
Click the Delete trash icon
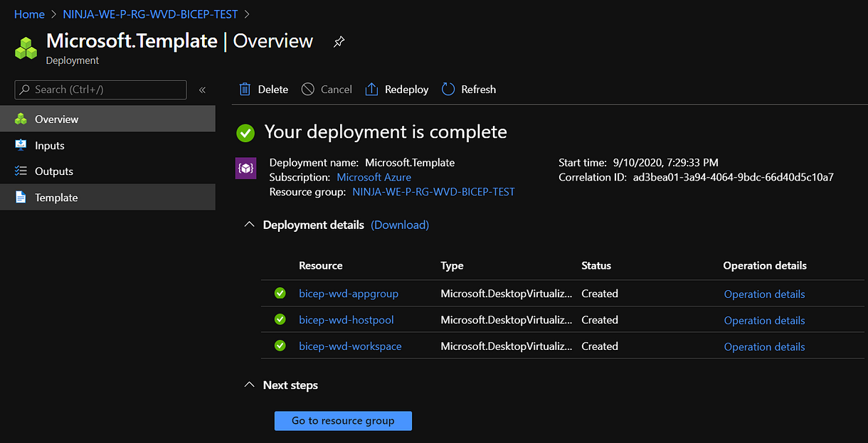pyautogui.click(x=245, y=89)
